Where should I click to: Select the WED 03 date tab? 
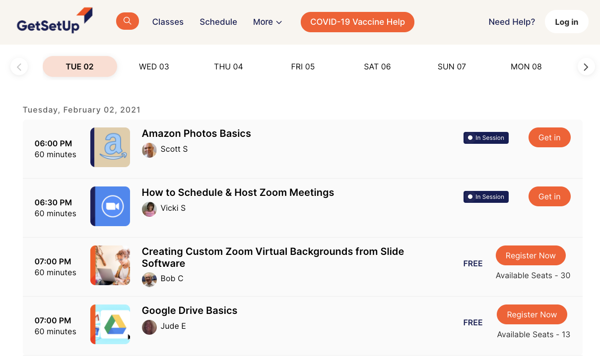[154, 67]
